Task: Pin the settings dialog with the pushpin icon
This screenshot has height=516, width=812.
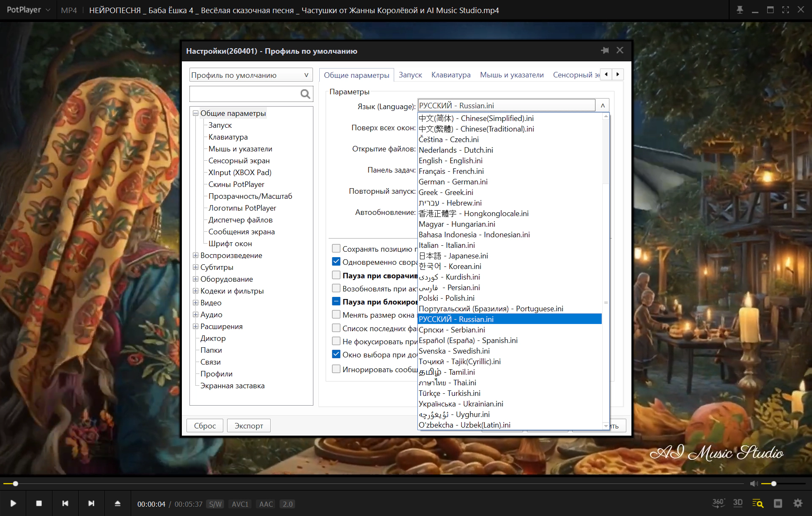Action: pos(605,50)
